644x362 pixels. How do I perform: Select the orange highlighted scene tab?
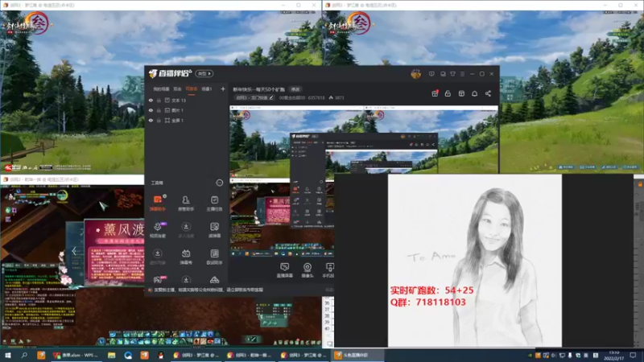tap(192, 89)
